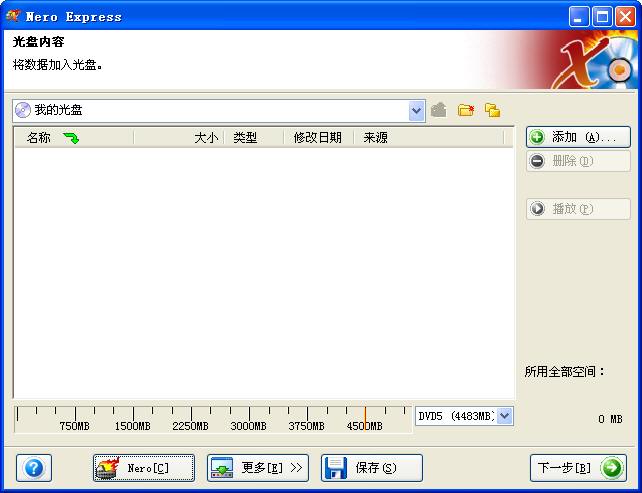Viewport: 642px width, 493px height.
Task: Click the copy folders icon
Action: pos(492,110)
